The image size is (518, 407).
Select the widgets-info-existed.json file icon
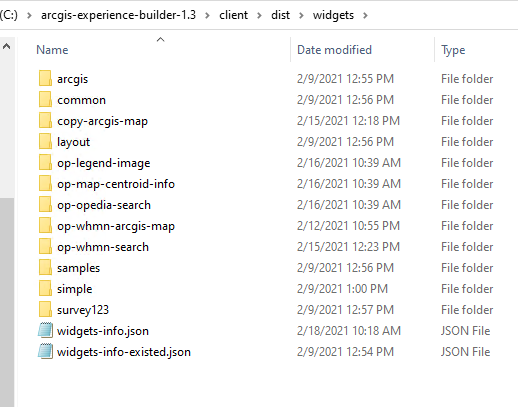tap(45, 352)
